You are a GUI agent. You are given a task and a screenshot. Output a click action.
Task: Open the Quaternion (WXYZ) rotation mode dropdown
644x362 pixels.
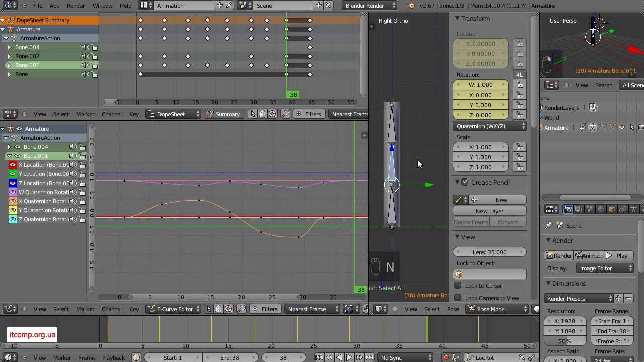coord(490,126)
